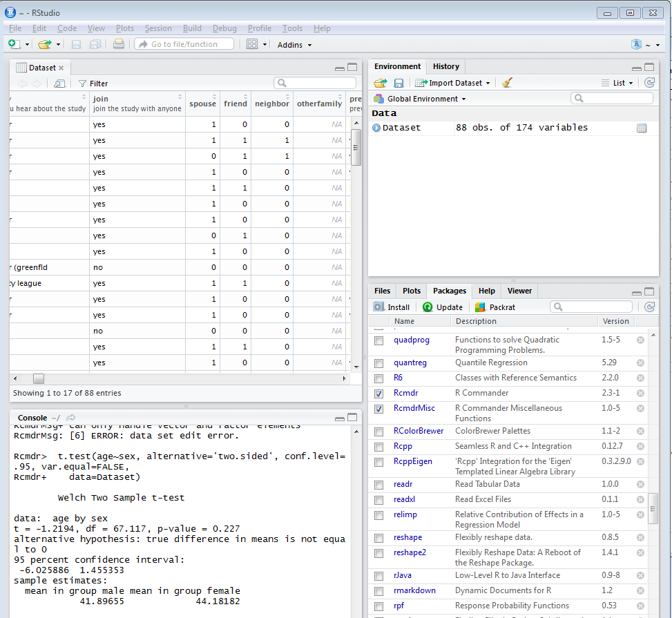Load workspace via the open-folder icon
Viewport: 672px width, 618px height.
point(379,81)
